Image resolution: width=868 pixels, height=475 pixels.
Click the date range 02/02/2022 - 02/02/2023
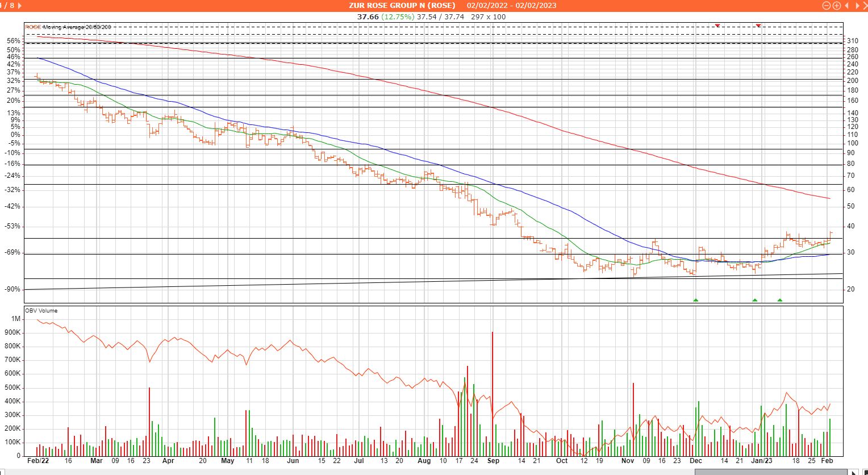(x=512, y=6)
